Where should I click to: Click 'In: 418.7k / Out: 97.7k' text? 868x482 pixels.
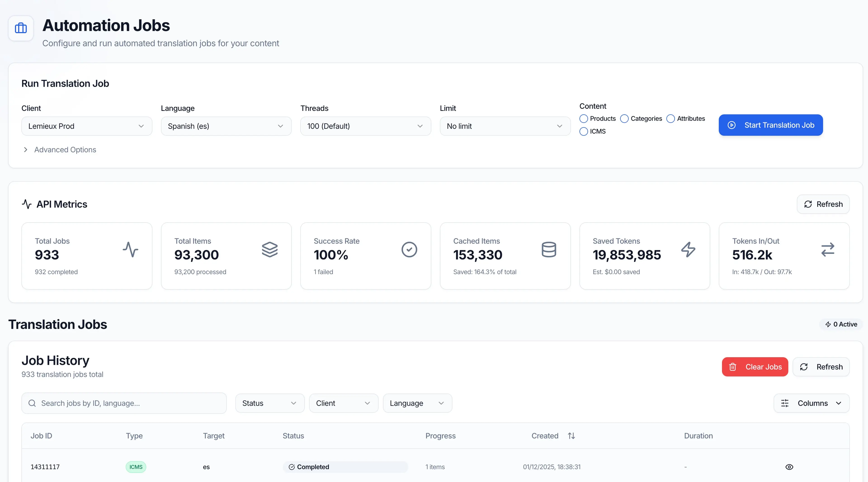pos(762,272)
